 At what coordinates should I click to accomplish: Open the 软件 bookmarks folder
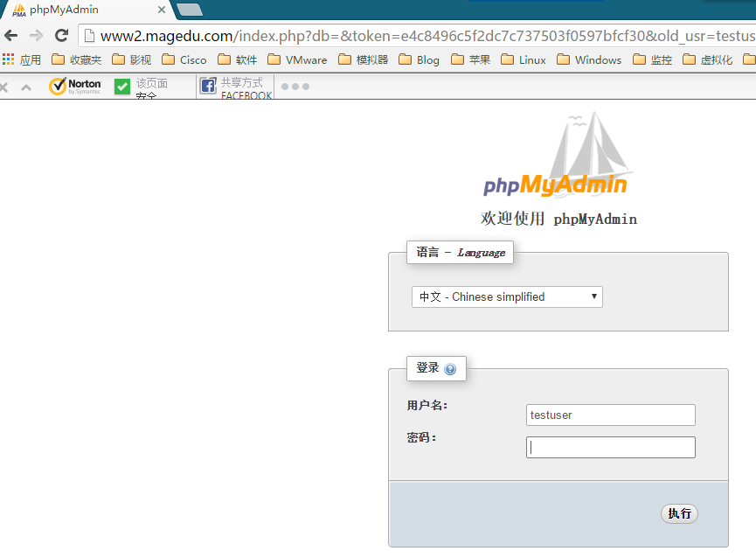pos(237,59)
